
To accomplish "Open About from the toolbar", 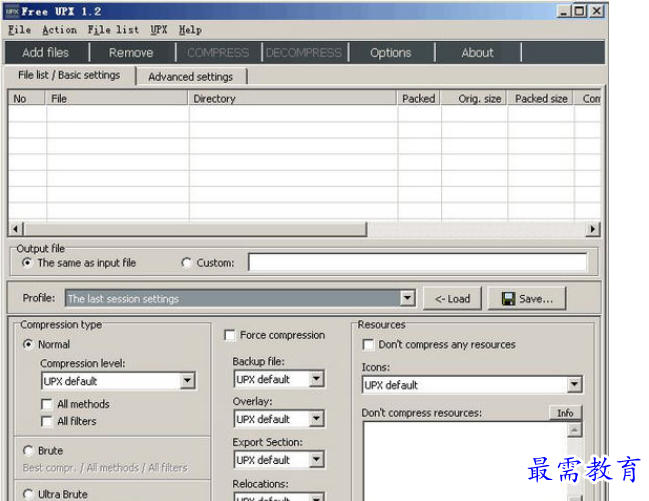I will click(478, 53).
